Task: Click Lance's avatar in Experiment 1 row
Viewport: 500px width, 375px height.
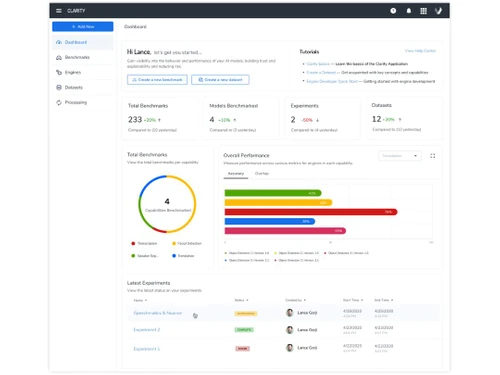Action: pyautogui.click(x=290, y=348)
